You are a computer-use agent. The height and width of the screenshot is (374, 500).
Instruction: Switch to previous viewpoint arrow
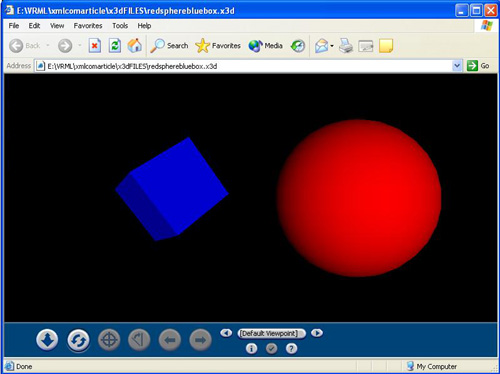[x=226, y=333]
